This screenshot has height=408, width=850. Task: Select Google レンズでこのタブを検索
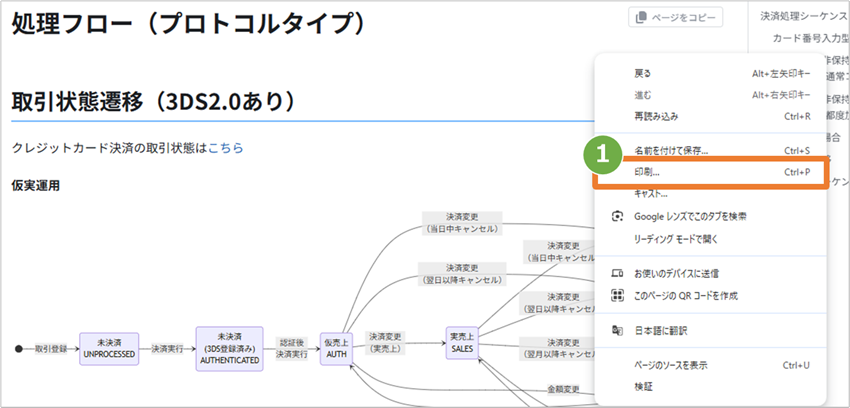[710, 216]
